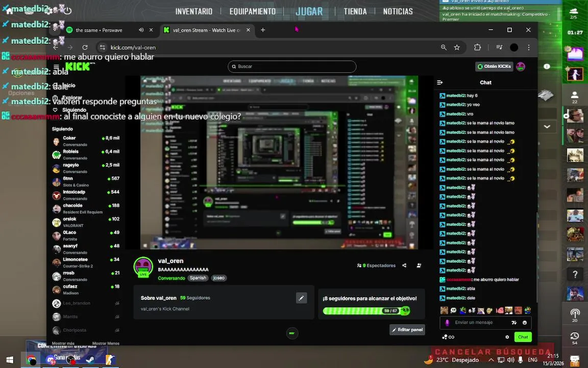This screenshot has height=368, width=588.
Task: Open the JUGAR tab in the game menu
Action: click(x=309, y=11)
